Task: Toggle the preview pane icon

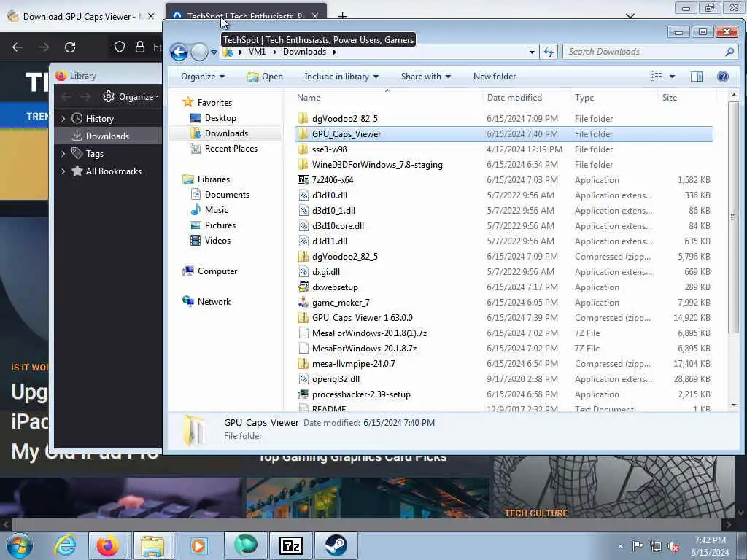Action: point(696,77)
